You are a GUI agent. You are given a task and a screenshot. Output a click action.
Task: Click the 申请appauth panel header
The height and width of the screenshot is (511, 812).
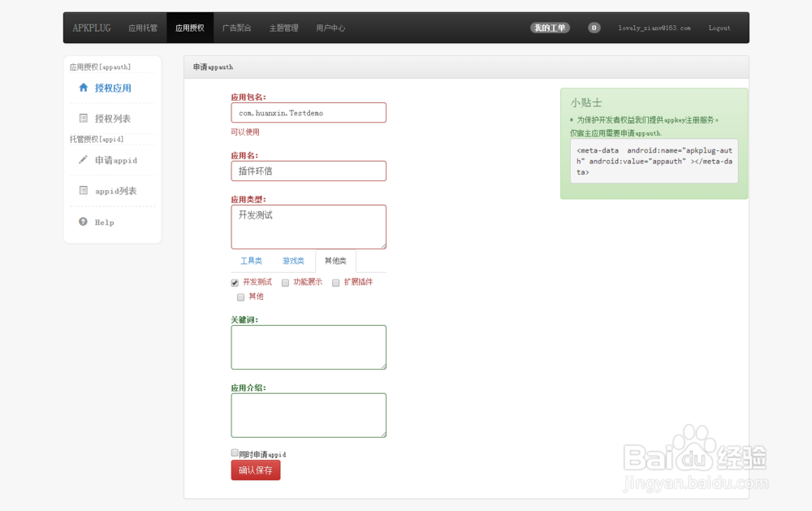coord(466,67)
